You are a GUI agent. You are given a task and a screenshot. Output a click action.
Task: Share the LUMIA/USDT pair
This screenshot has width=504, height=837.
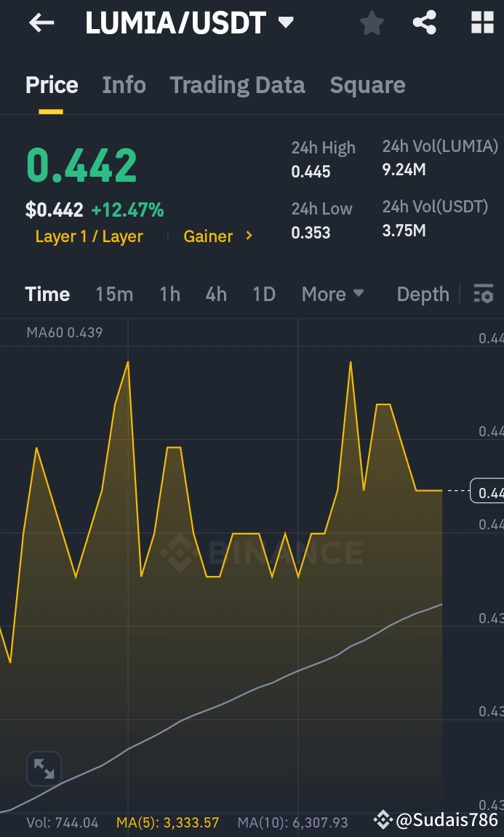coord(425,23)
